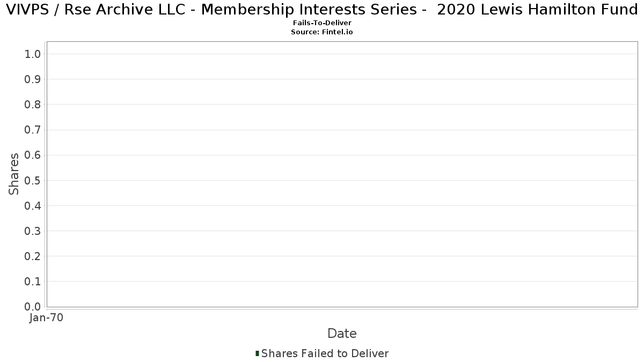Select the Date x-axis title

point(342,334)
